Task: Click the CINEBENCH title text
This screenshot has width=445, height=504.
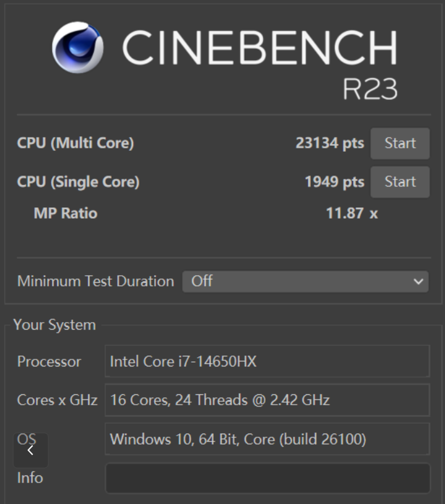Action: (260, 47)
